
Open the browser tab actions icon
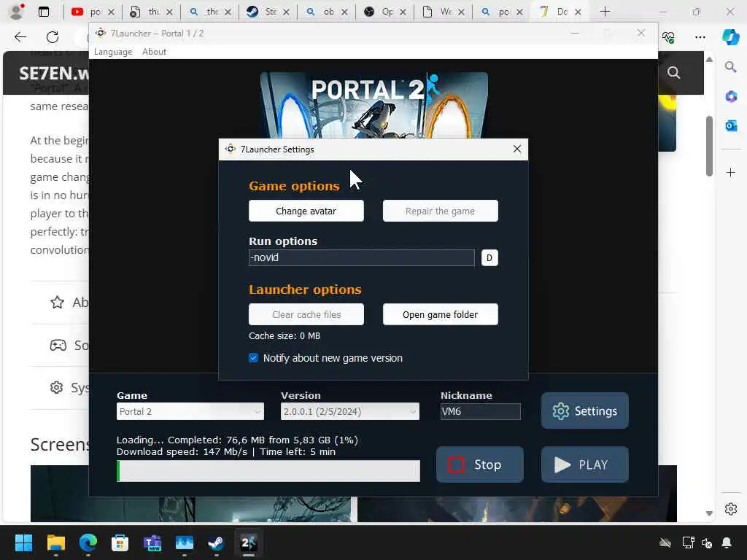point(44,12)
